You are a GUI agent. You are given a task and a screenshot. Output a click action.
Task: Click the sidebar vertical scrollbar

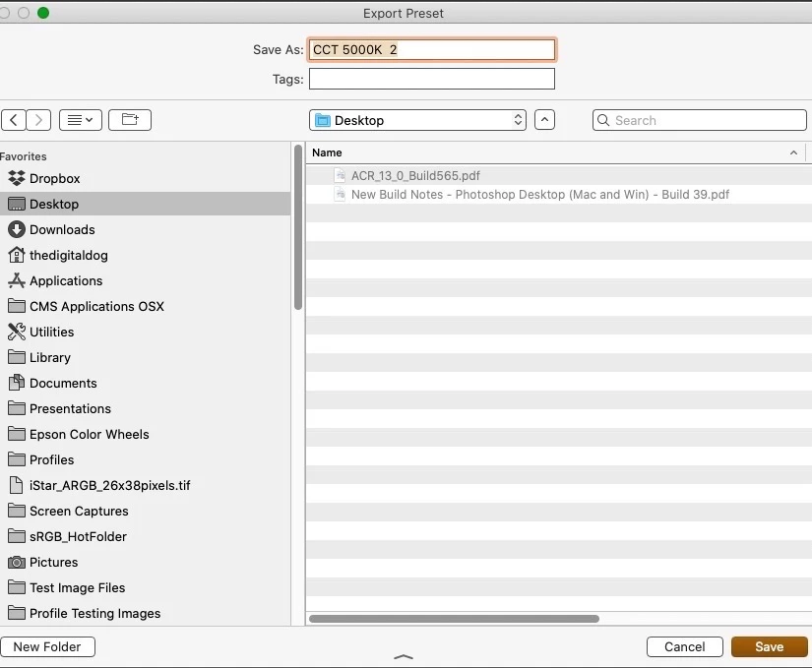[298, 227]
